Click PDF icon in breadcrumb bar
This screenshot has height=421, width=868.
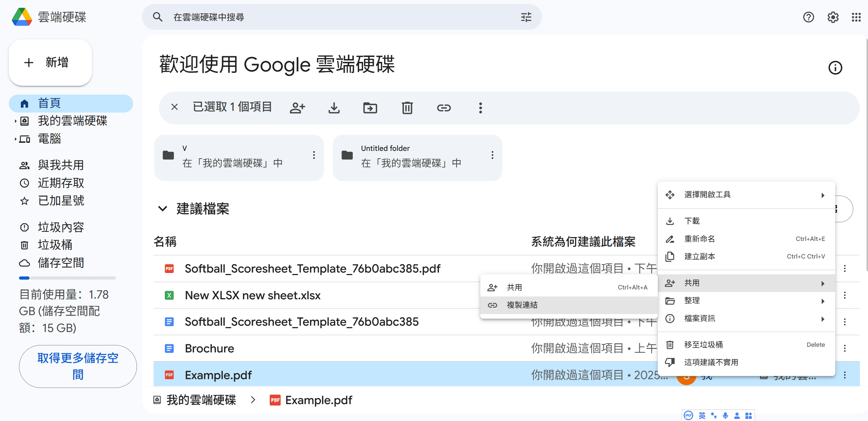[x=275, y=400]
